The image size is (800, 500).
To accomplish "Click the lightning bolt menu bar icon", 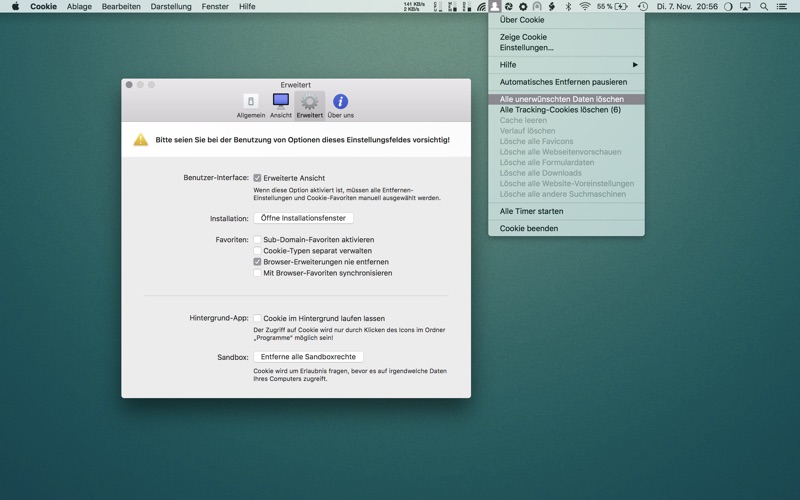I will (552, 6).
